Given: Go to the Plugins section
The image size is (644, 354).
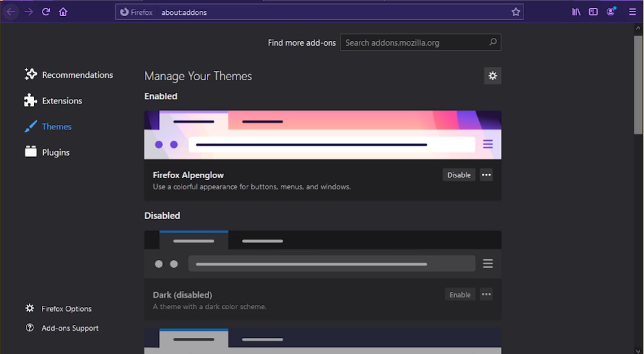Looking at the screenshot, I should tap(47, 153).
